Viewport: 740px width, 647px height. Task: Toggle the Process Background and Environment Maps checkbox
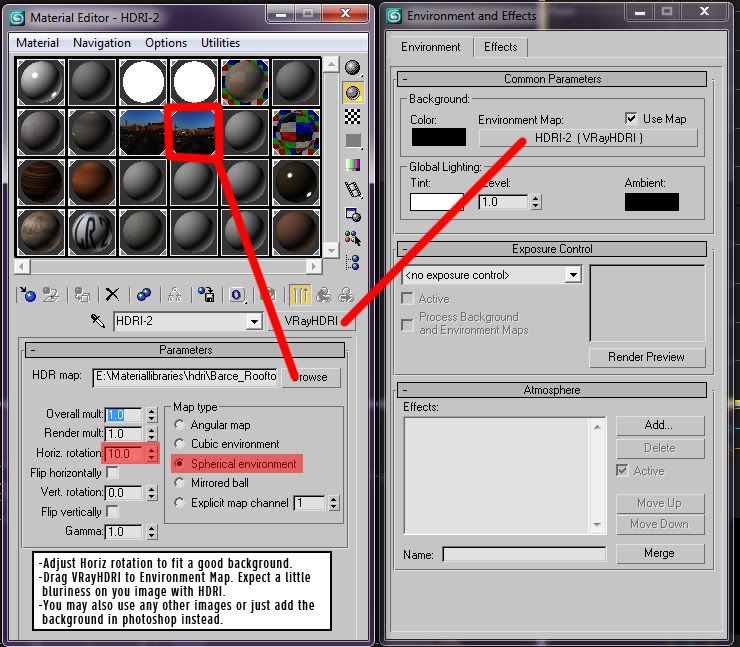(407, 325)
